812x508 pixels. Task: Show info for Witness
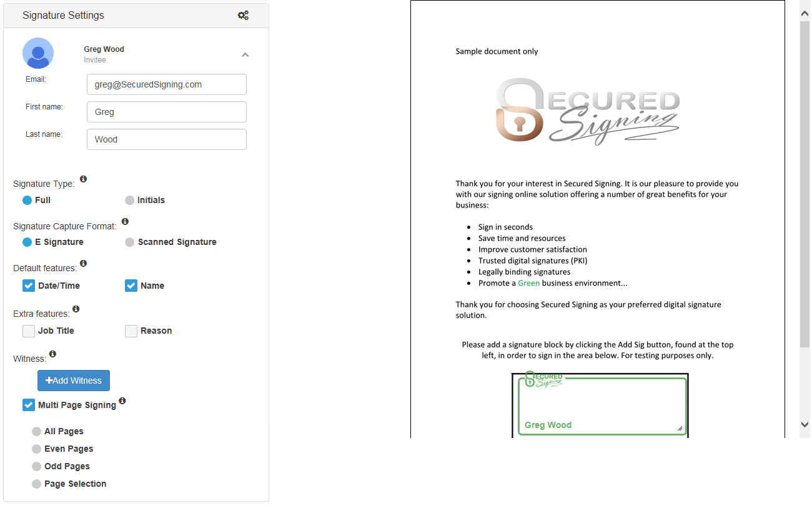pyautogui.click(x=52, y=354)
